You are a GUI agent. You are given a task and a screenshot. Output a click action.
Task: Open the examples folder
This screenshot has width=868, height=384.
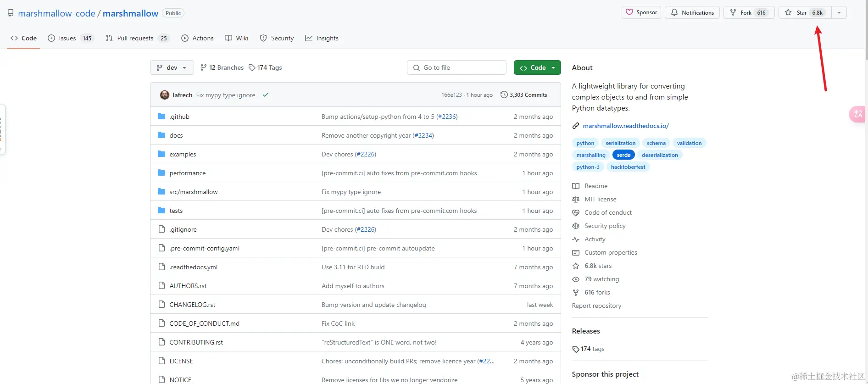(183, 154)
